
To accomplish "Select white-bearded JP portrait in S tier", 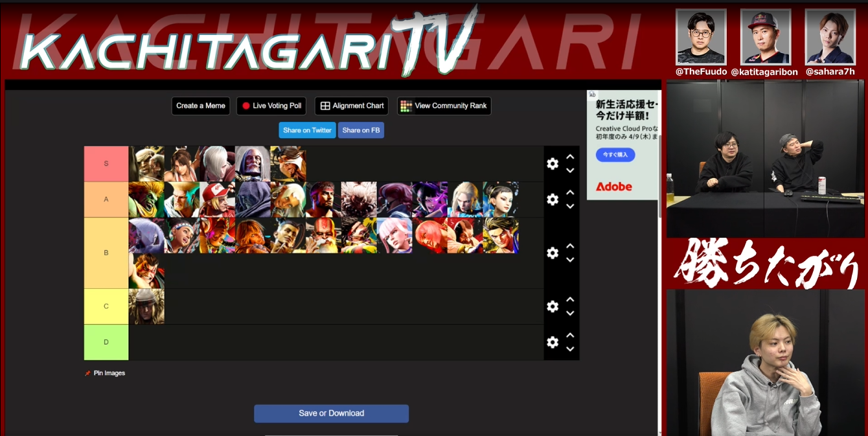I will (253, 164).
